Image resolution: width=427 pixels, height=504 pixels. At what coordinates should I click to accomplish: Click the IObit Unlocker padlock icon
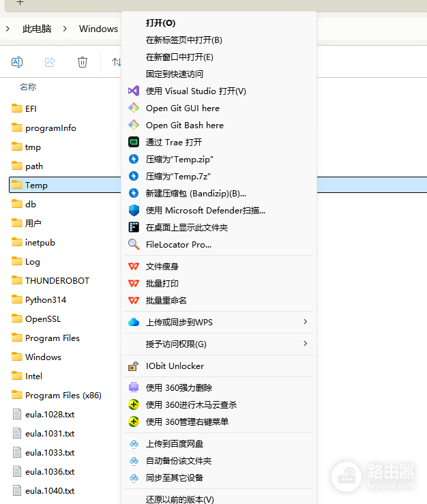[134, 366]
